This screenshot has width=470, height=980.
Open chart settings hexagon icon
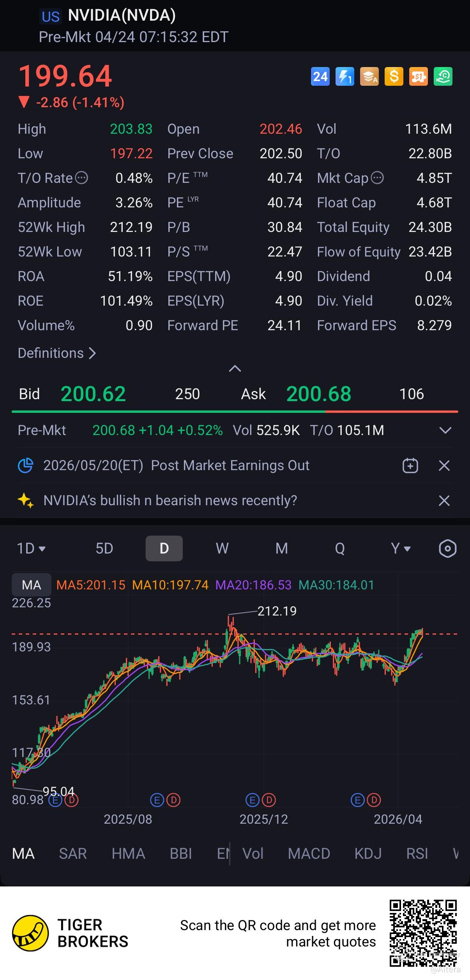[447, 548]
